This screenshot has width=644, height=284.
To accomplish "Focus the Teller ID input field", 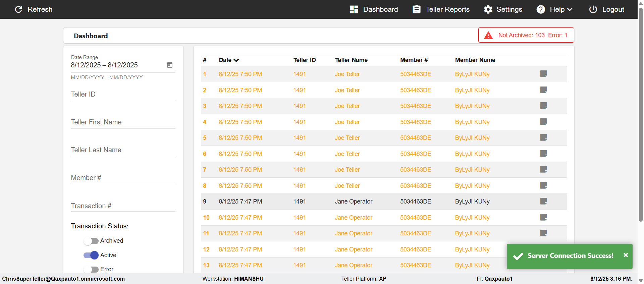I will point(123,94).
